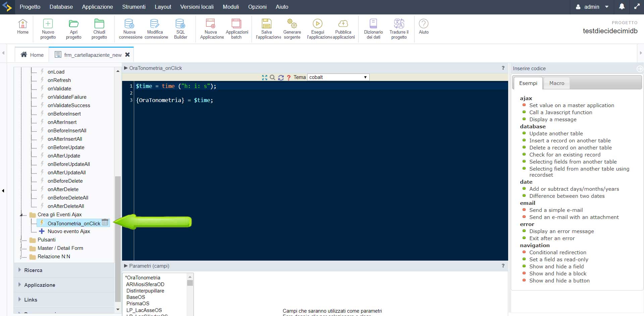Image resolution: width=644 pixels, height=316 pixels.
Task: Open example Conditional redirection
Action: coord(557,252)
